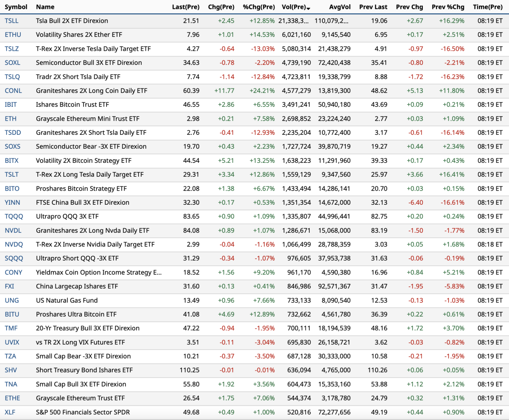Open the BITX symbol link
Screen dimensions: 509x420
point(11,161)
